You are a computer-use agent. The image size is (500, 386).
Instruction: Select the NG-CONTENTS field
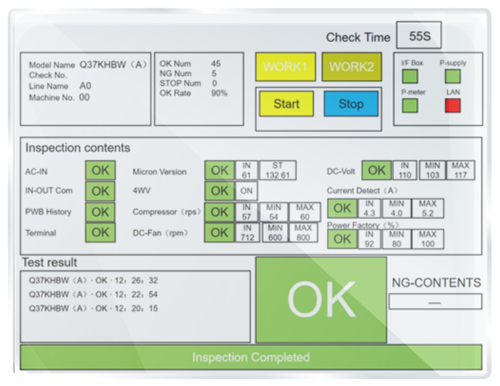point(435,302)
